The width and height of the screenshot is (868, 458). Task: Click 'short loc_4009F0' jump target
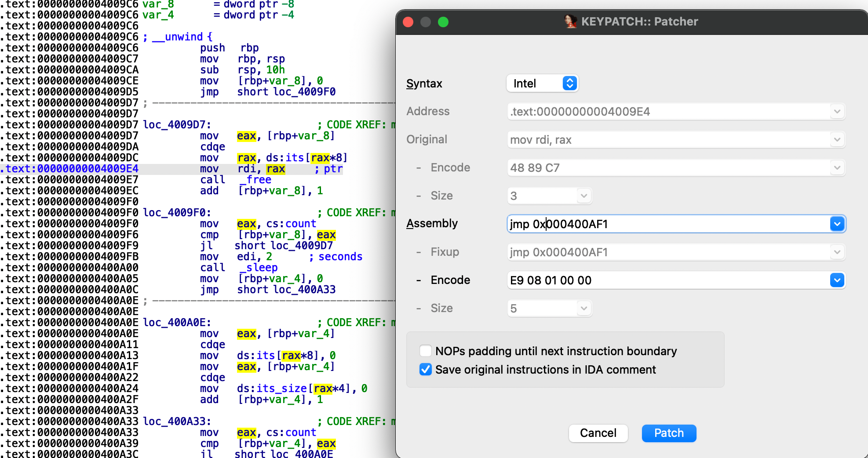[x=286, y=92]
